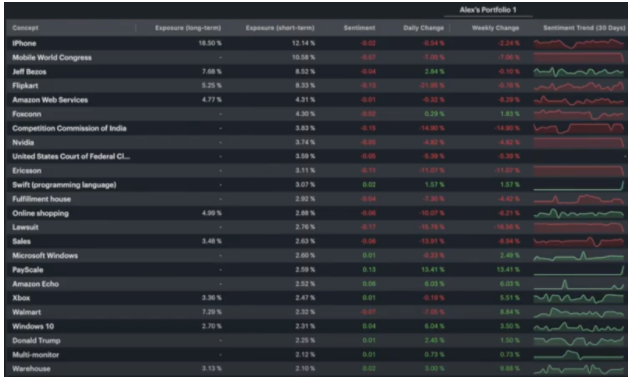The height and width of the screenshot is (378, 631).
Task: Sort by Exposure (long-term) column header
Action: point(188,28)
